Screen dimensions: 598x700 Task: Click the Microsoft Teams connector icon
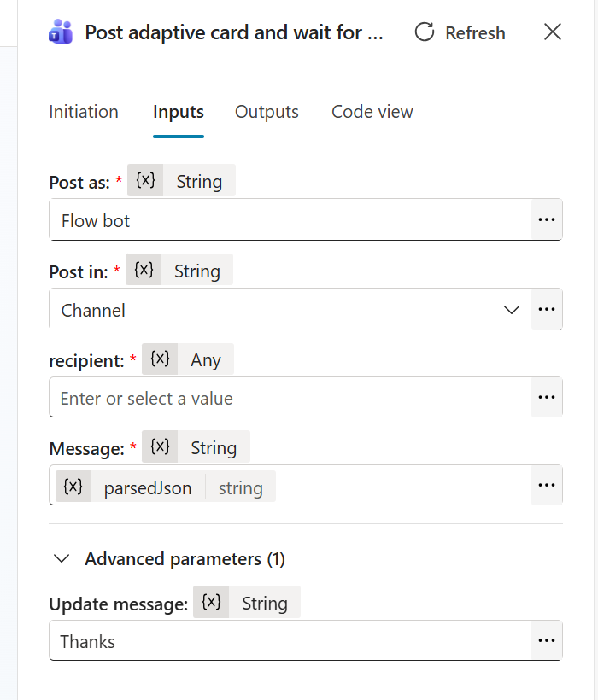coord(59,32)
